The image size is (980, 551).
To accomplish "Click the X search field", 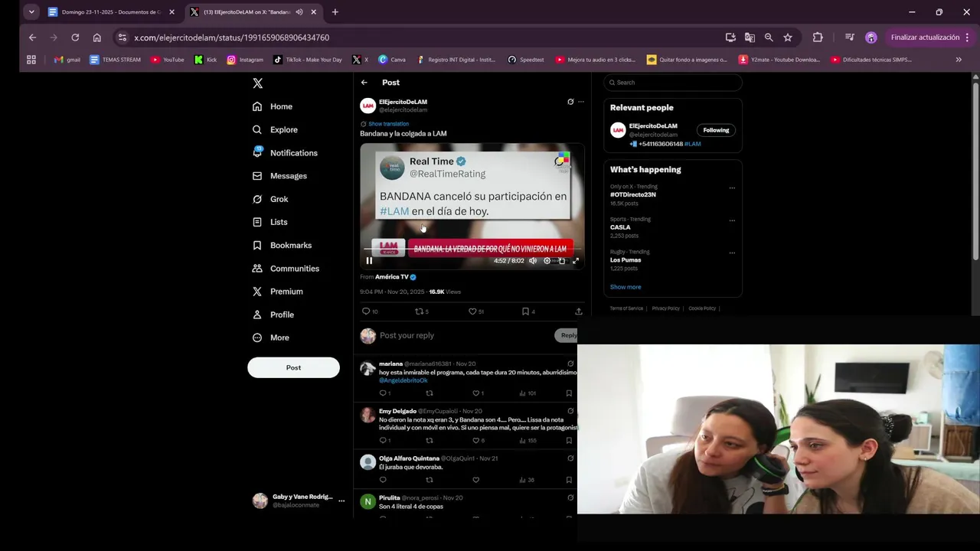I will pos(673,83).
